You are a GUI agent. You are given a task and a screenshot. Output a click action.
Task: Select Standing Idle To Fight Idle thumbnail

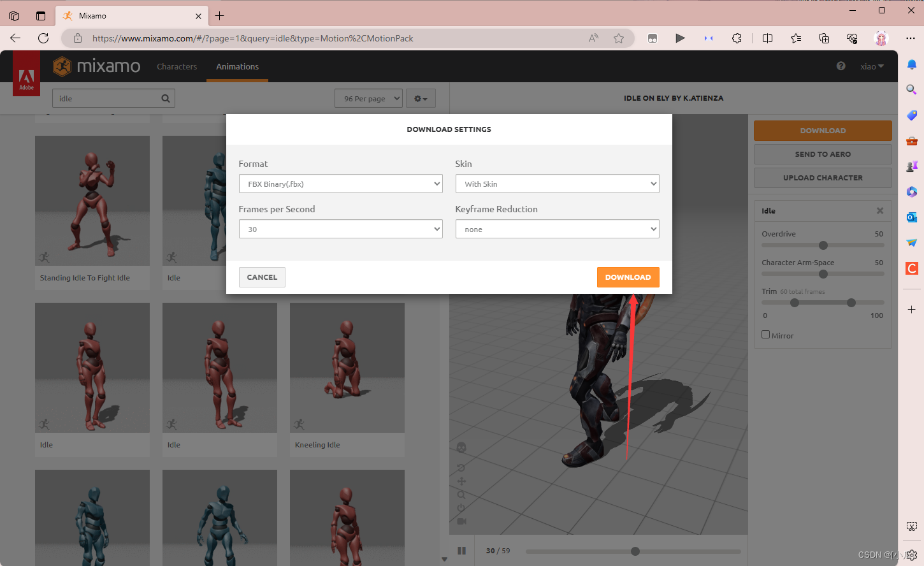[92, 201]
